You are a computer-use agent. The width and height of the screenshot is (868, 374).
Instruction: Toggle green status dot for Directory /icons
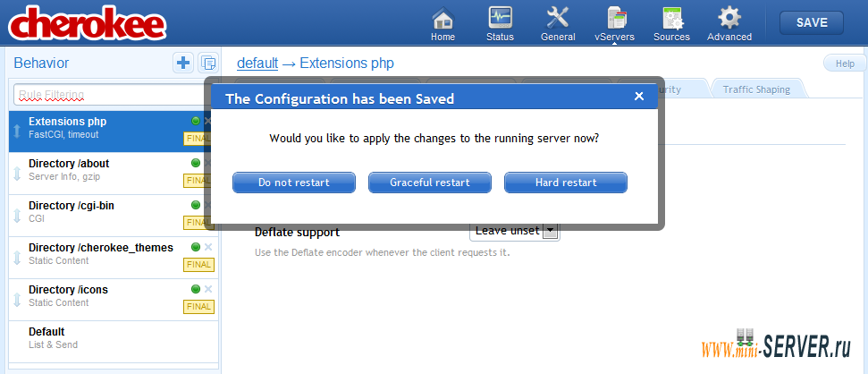point(196,289)
